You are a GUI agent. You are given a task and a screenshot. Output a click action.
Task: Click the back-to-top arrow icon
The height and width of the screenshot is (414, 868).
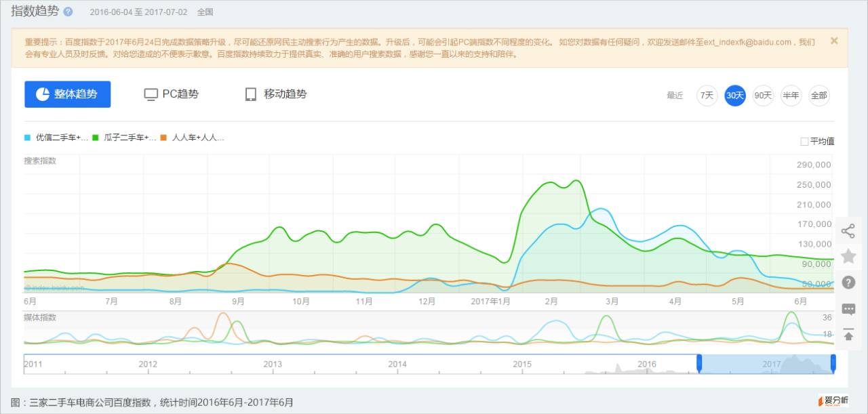(x=848, y=335)
